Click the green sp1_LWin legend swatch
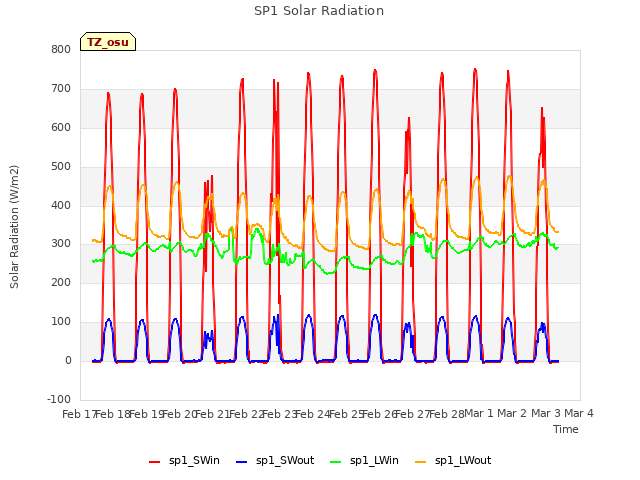This screenshot has width=640, height=480. [x=336, y=462]
